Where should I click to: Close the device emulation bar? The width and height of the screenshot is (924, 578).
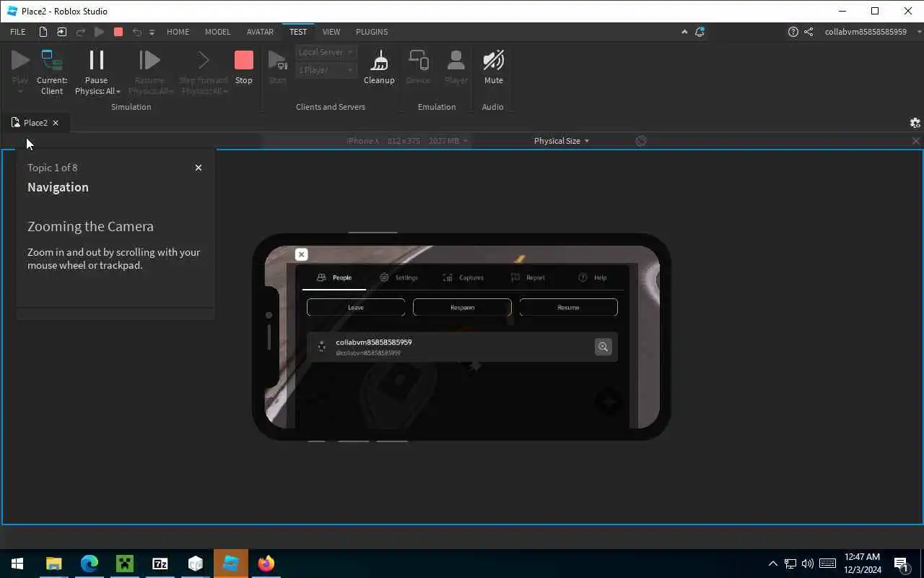[x=916, y=141]
